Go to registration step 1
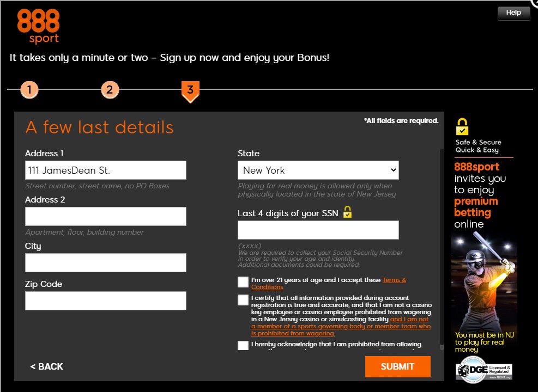Viewport: 538px width, 392px height. [x=29, y=90]
